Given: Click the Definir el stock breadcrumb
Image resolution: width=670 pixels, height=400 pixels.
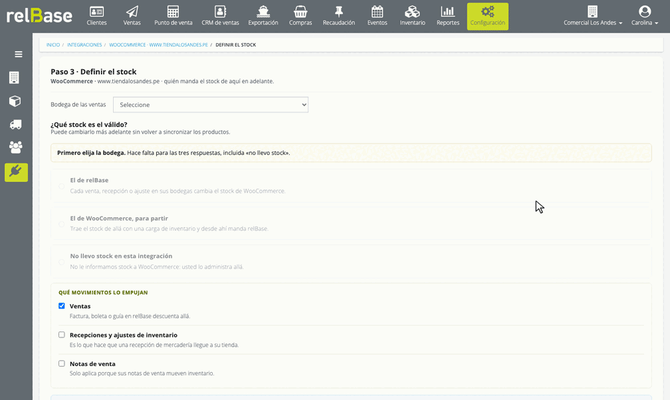Looking at the screenshot, I should pyautogui.click(x=235, y=45).
